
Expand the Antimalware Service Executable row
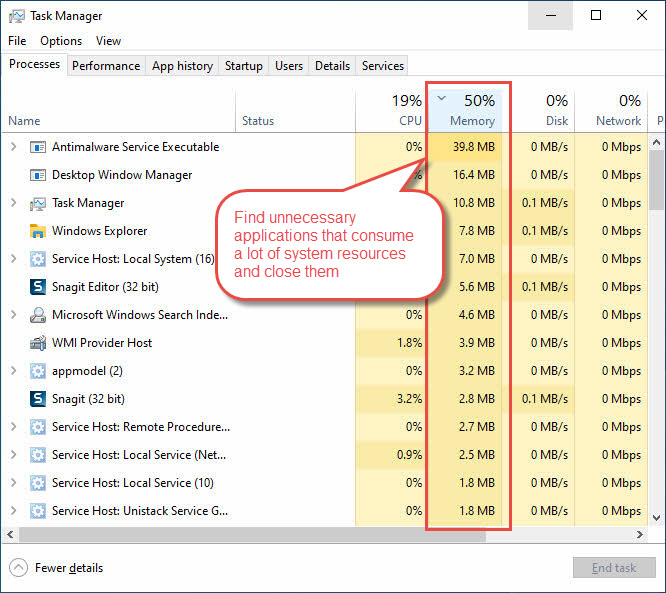coord(13,147)
